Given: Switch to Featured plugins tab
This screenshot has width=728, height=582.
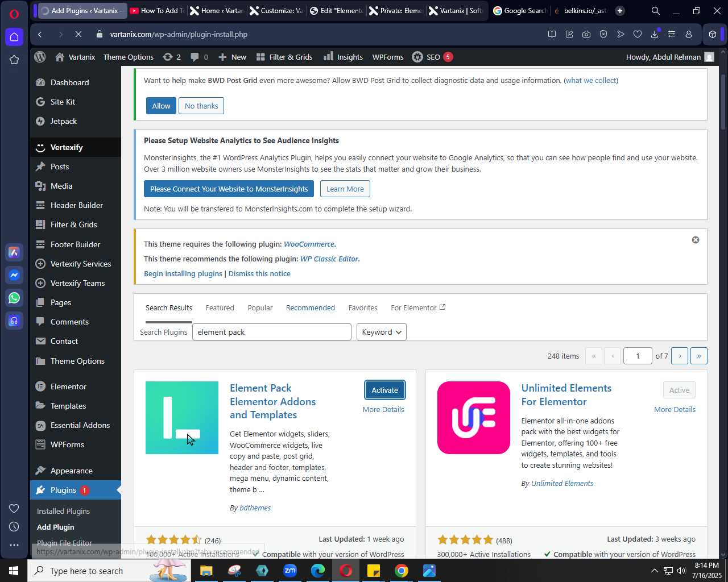Looking at the screenshot, I should [220, 307].
